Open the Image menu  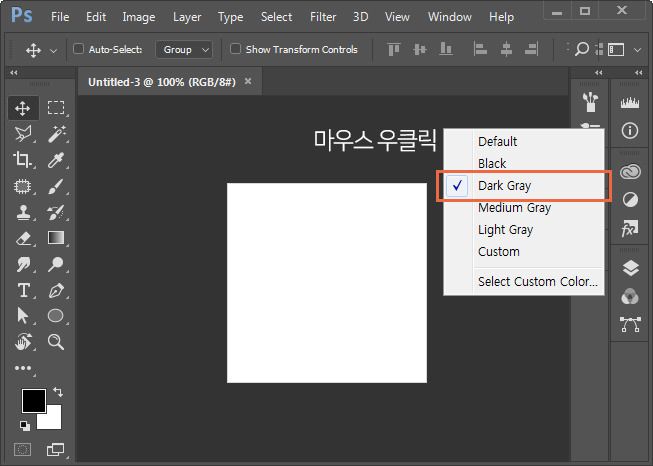tap(139, 17)
